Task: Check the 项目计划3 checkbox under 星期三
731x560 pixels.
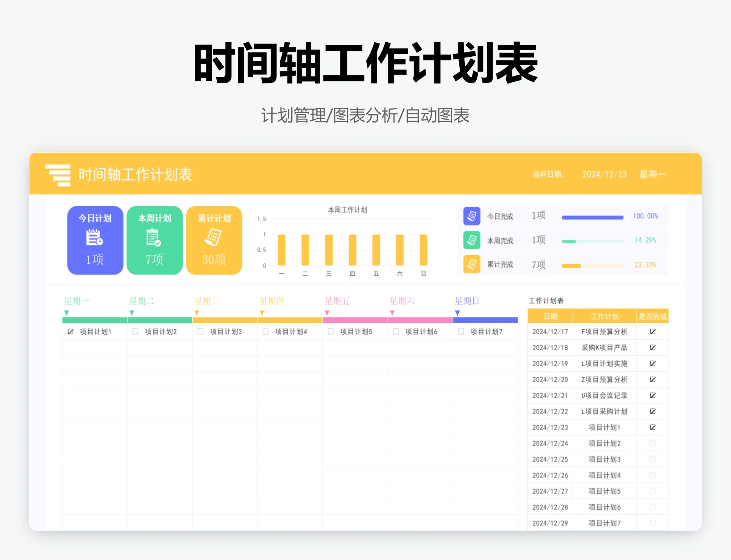Action: (200, 331)
